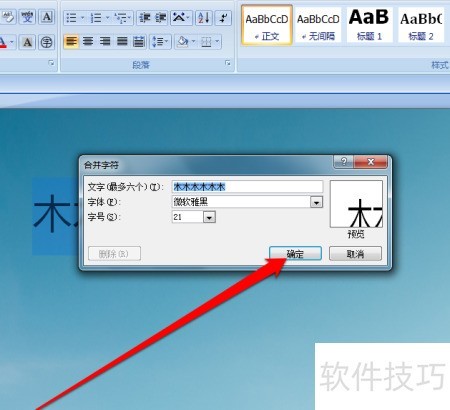Click the justify alignment icon
Image resolution: width=450 pixels, height=410 pixels.
122,42
